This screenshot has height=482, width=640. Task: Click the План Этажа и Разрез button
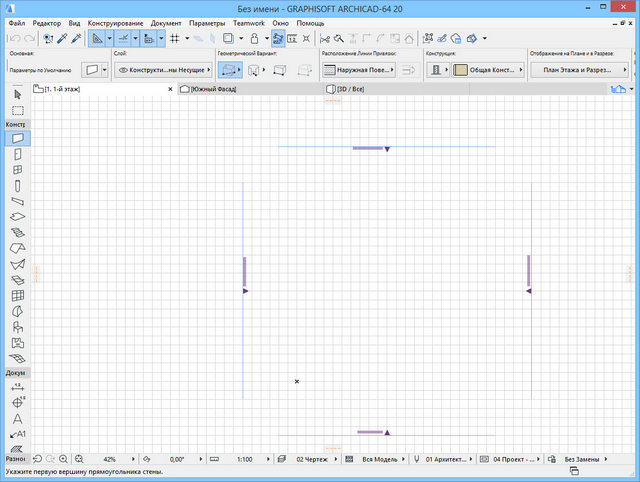[570, 70]
